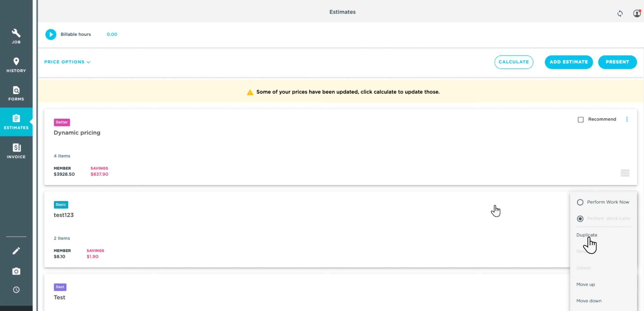Screen dimensions: 644x311
Task: Select Perform Work Later radio option
Action: (x=580, y=219)
